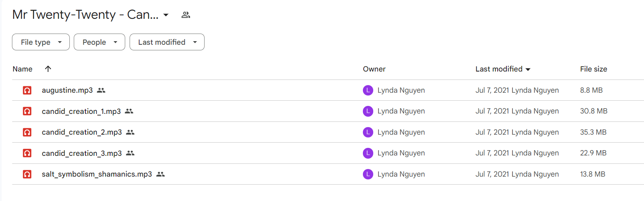Click the shared people icon next to salt_symbolism_shamanics.mp3
Viewport: 644px width, 201px height.
pyautogui.click(x=160, y=174)
